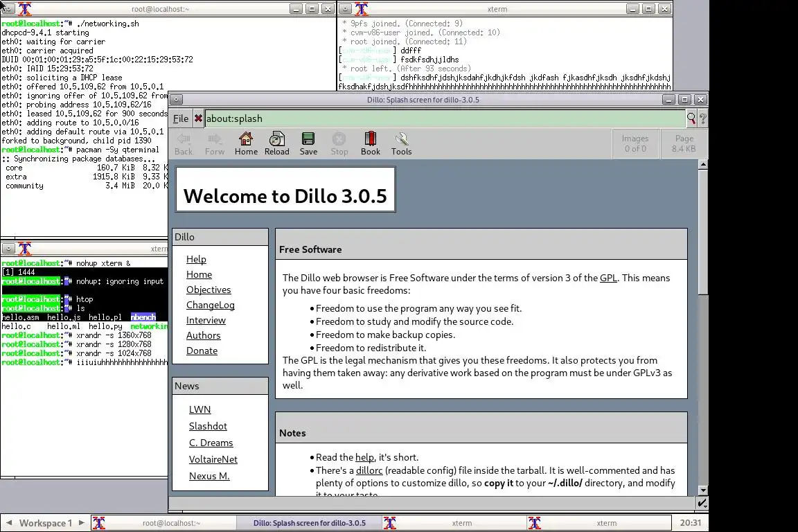The width and height of the screenshot is (798, 532).
Task: Open the ChangeLog link
Action: pos(210,305)
